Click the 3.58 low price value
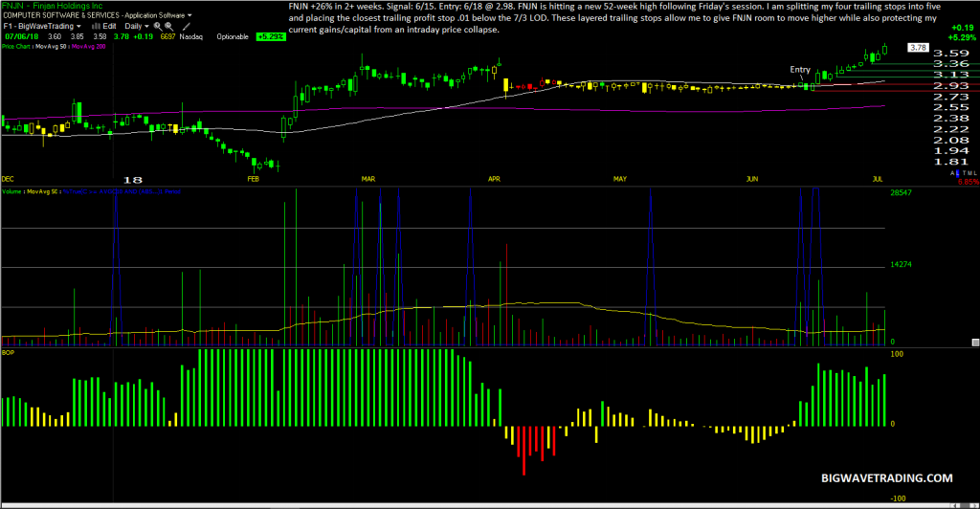This screenshot has width=980, height=509. 100,37
